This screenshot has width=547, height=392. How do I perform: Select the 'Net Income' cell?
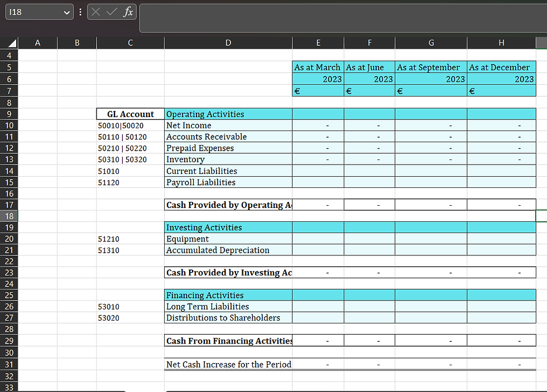228,125
